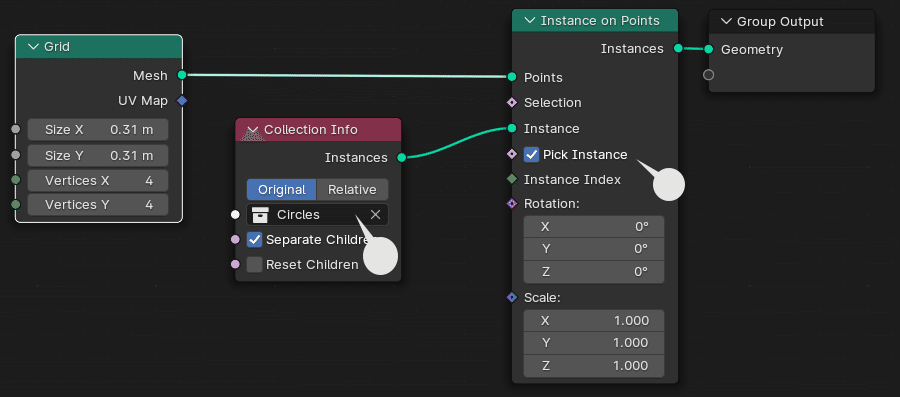Click the Selection diamond input socket

[x=512, y=103]
